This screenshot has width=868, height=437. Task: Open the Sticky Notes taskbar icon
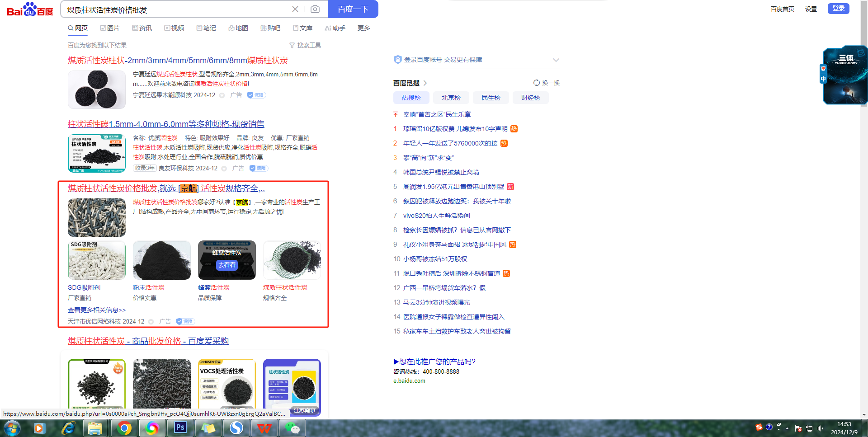click(208, 428)
